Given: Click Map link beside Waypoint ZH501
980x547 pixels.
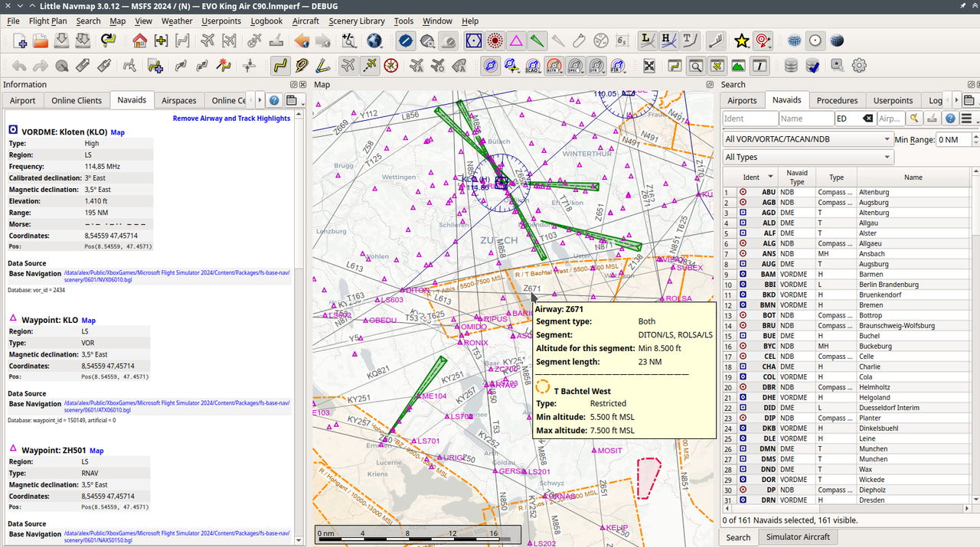Looking at the screenshot, I should tap(96, 451).
